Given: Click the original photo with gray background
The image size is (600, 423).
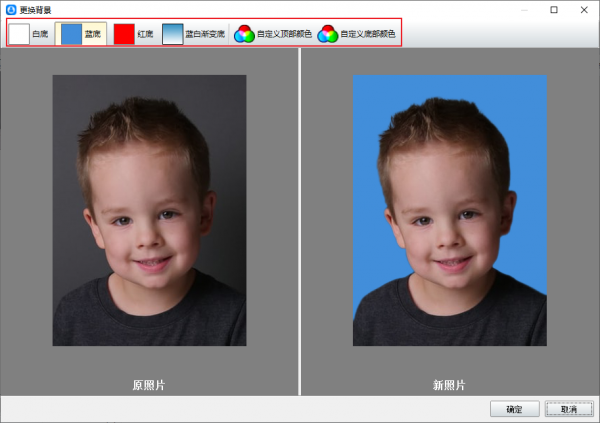Looking at the screenshot, I should click(149, 210).
